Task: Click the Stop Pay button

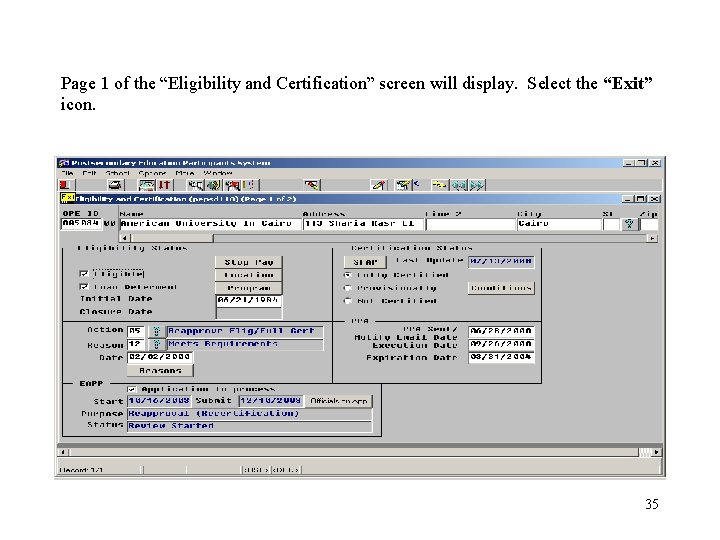Action: tap(248, 262)
